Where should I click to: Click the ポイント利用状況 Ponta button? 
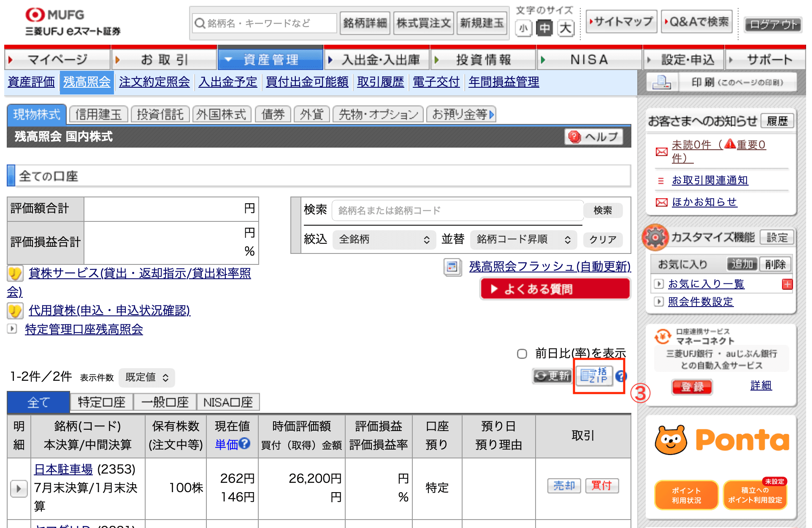coord(686,495)
